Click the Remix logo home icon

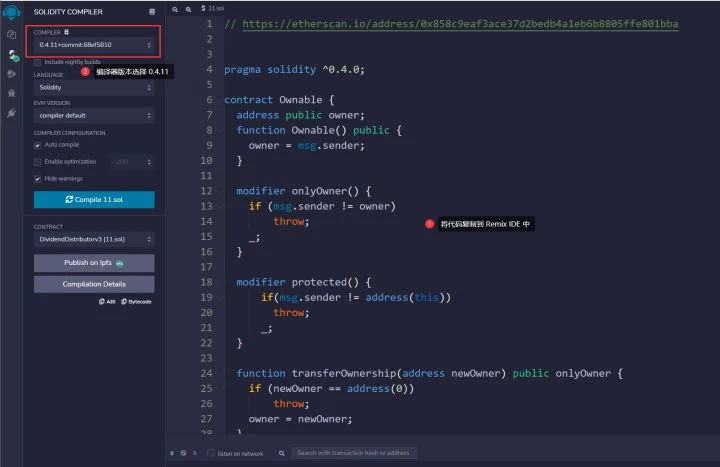[x=11, y=12]
